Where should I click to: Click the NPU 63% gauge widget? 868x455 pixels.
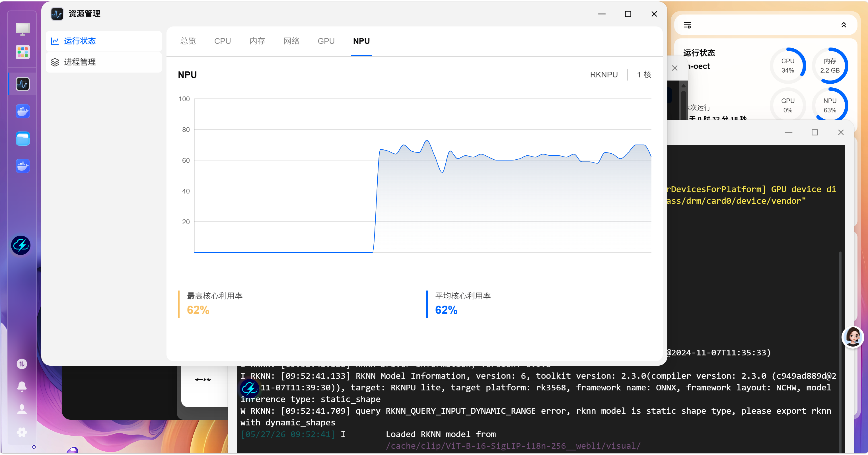(x=830, y=105)
